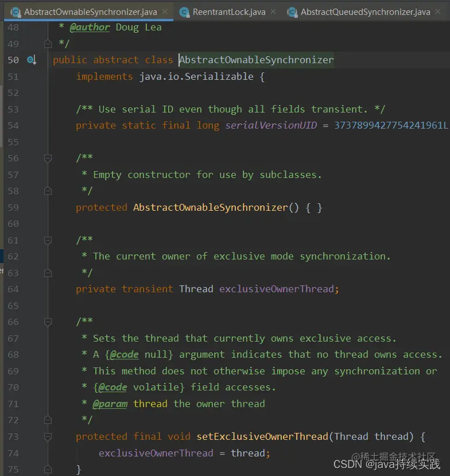Viewport: 450px width, 476px height.
Task: Collapse the Javadoc fold starting at line 66
Action: [48, 322]
